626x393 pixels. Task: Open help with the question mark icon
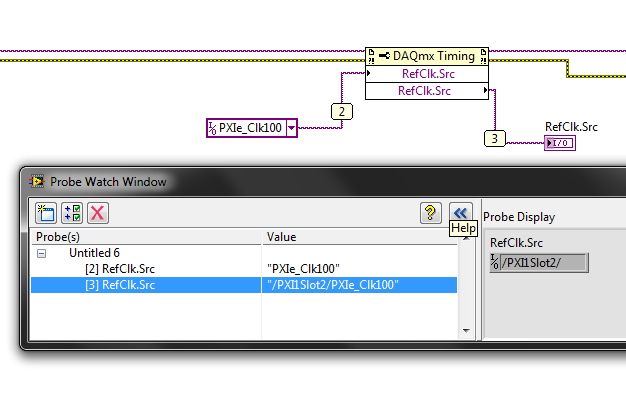430,213
